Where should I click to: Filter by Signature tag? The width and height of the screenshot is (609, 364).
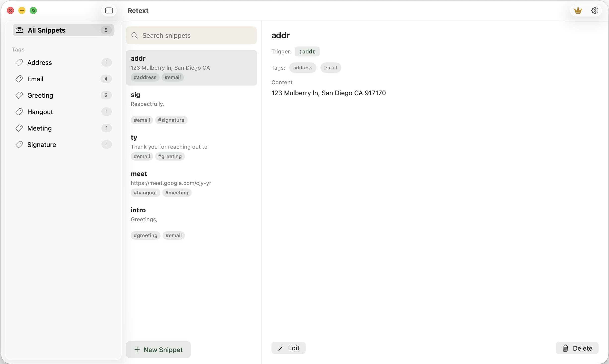click(63, 144)
